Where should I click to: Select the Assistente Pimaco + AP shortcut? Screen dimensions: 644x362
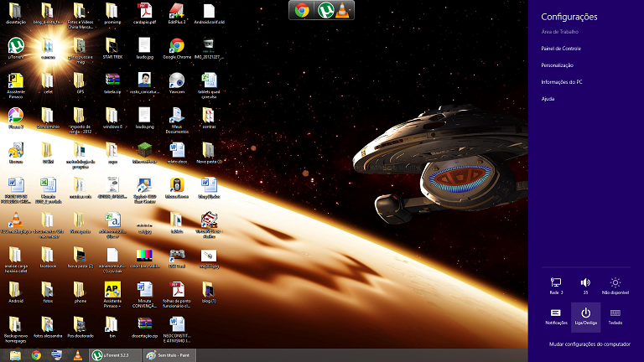tap(112, 295)
